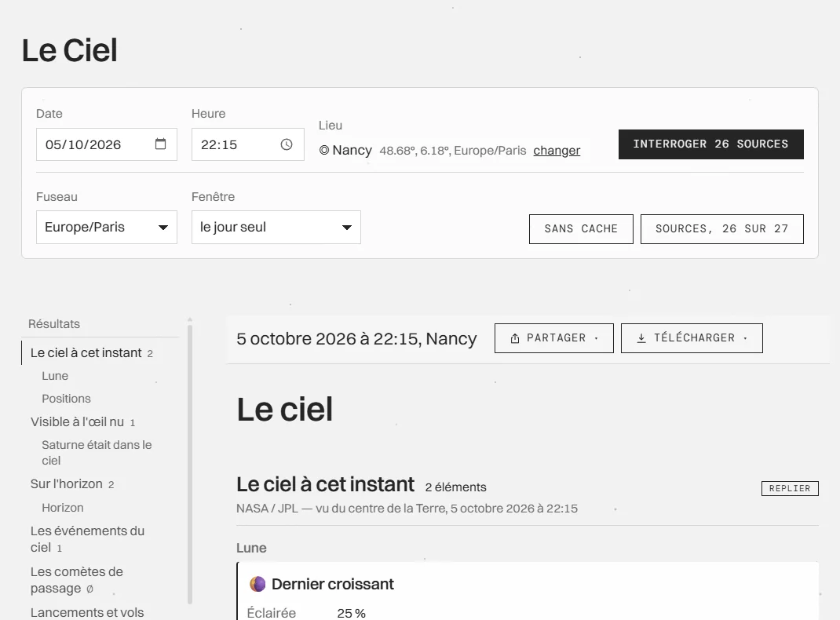840x620 pixels.
Task: Click the 'changer' location link
Action: tap(557, 151)
